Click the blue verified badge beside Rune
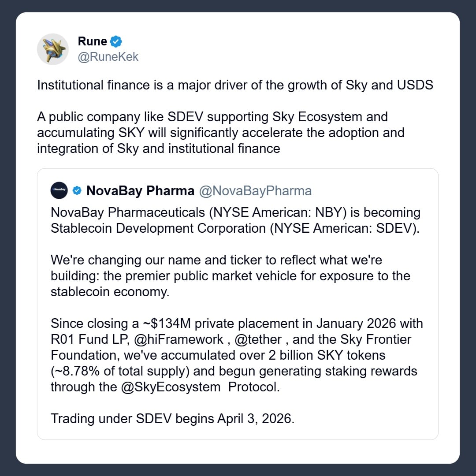The height and width of the screenshot is (476, 476). click(116, 42)
